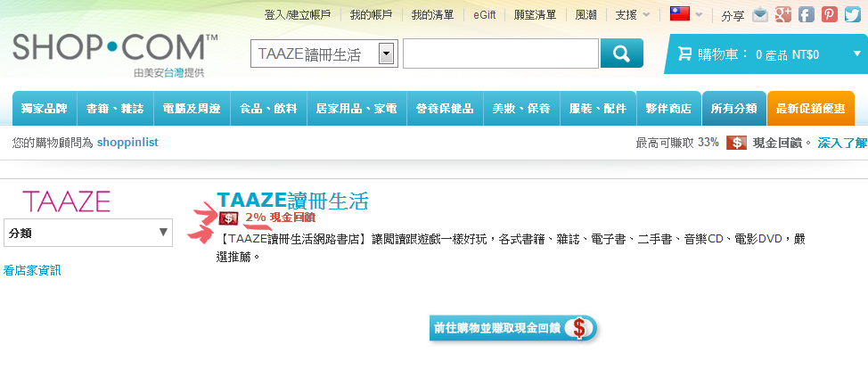Open the store selector TAAZE讀冊生活 dropdown
The image size is (868, 386).
[324, 53]
